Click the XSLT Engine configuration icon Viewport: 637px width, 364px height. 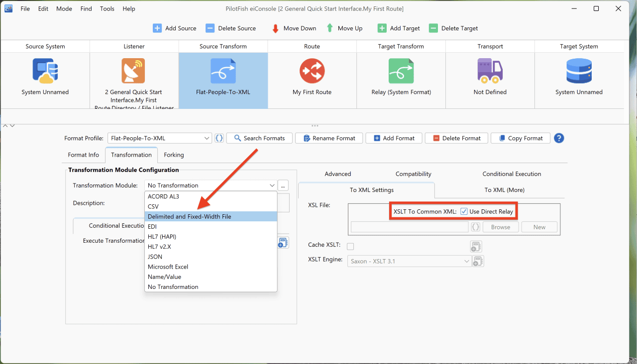[478, 261]
